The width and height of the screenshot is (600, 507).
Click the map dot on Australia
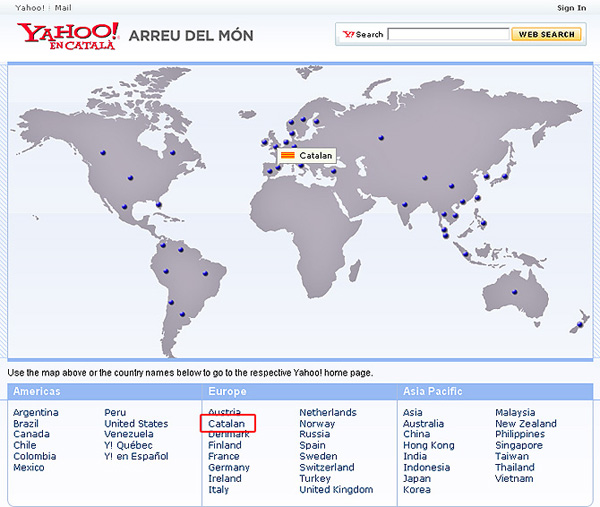515,292
